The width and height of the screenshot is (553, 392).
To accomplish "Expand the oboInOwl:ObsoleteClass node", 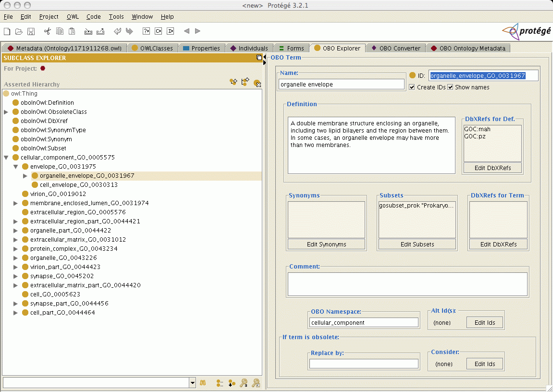I will 6,112.
